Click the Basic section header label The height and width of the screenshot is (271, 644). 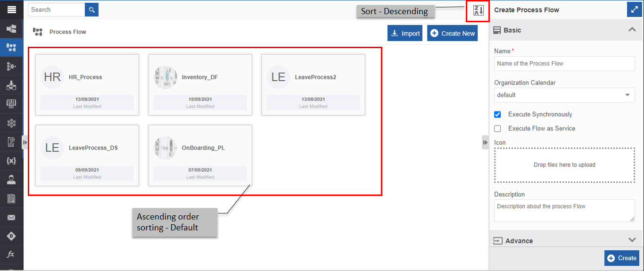click(512, 30)
